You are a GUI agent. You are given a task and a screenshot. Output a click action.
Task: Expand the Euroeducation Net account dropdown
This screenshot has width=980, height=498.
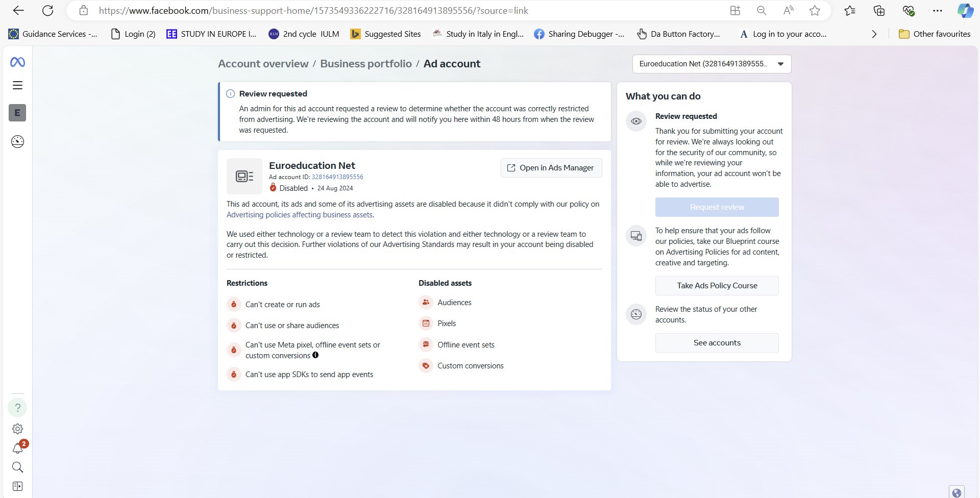tap(711, 64)
